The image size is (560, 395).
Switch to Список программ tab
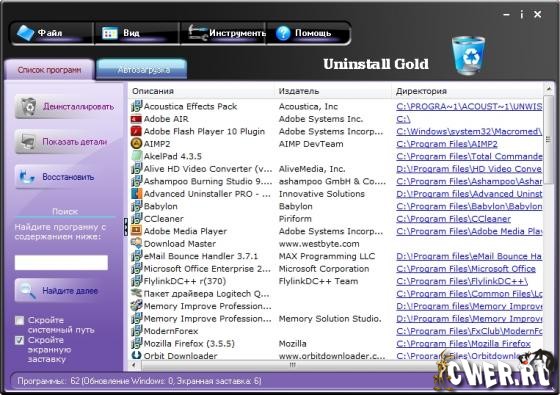click(x=49, y=70)
